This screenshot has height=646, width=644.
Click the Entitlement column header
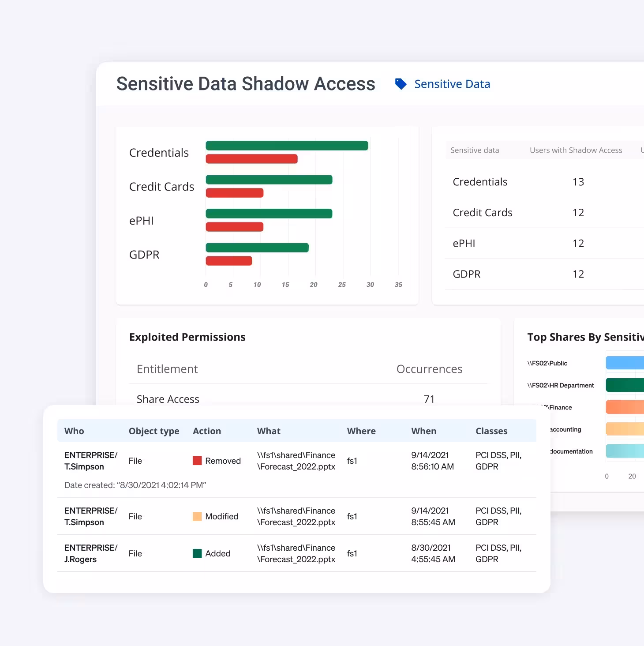[x=167, y=369]
